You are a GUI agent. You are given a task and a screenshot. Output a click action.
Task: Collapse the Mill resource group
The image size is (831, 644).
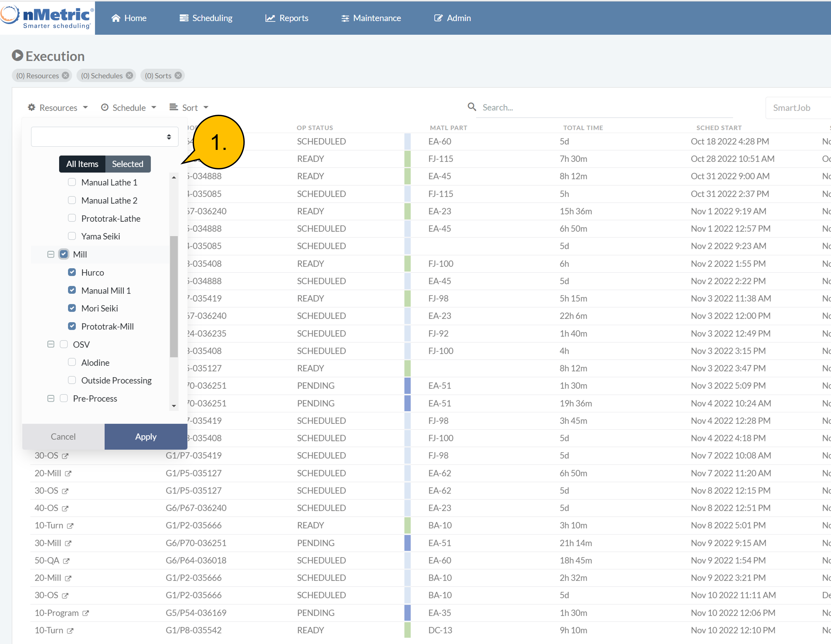click(51, 254)
